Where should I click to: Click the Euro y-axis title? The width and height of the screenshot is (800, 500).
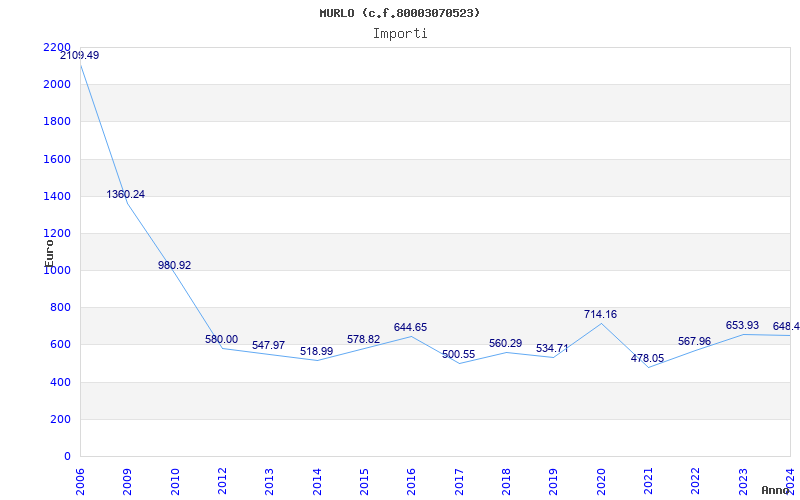click(49, 251)
